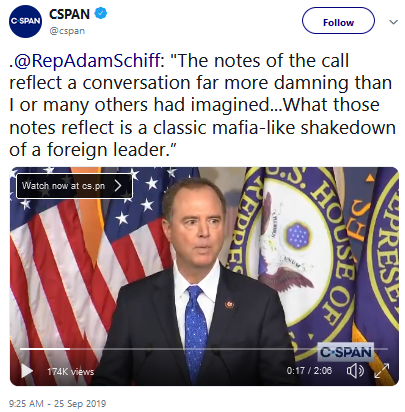Click the video thumbnail of the speaker
405x412 pixels.
[204, 276]
